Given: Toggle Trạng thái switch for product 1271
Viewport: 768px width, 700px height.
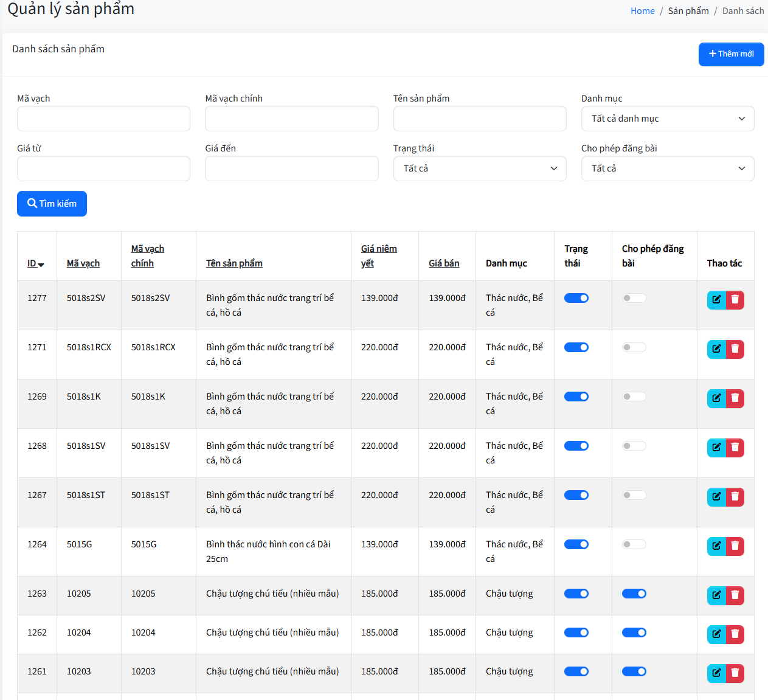Looking at the screenshot, I should click(576, 347).
